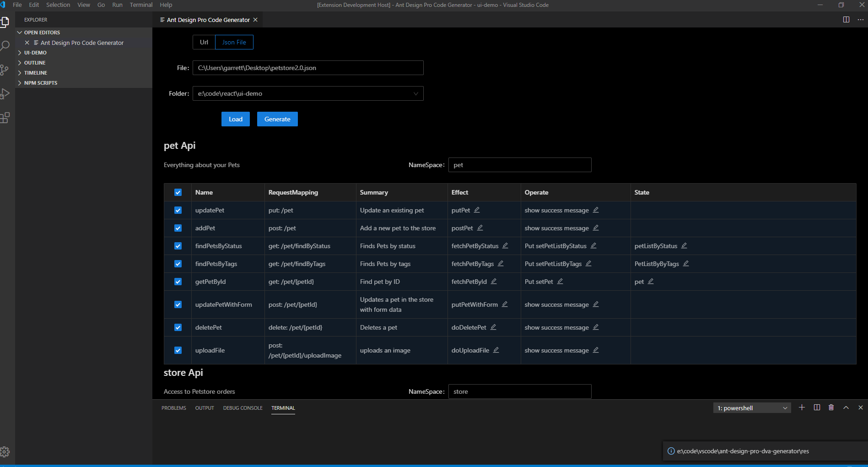Viewport: 868px width, 467px height.
Task: Expand the Timeline section
Action: pos(84,73)
